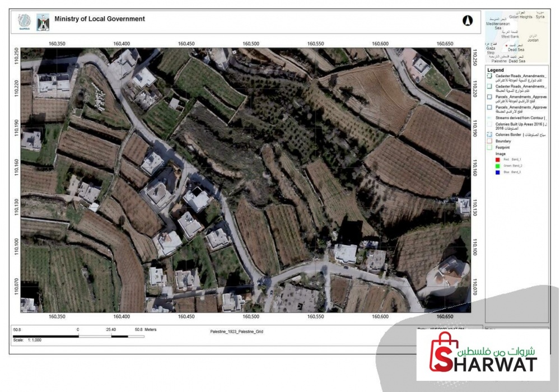560x392 pixels.
Task: Click the Footprint legend box
Action: 489,147
